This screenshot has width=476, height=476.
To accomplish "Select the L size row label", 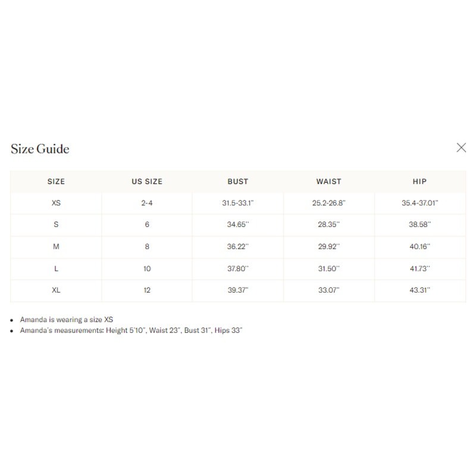I will 56,269.
